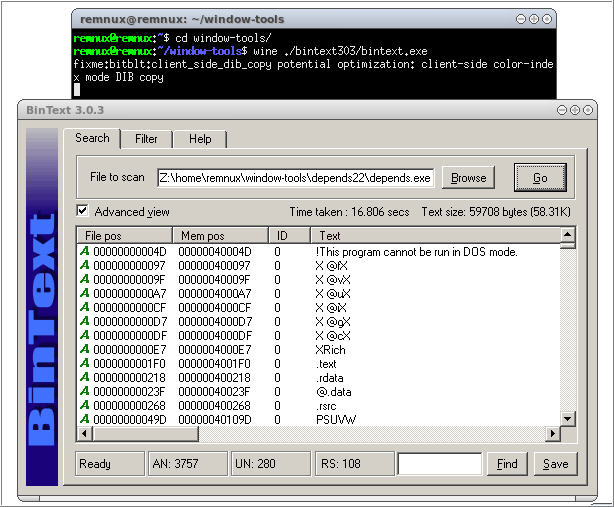The image size is (614, 507).
Task: Click the 'AN: 3757' status field
Action: (188, 464)
